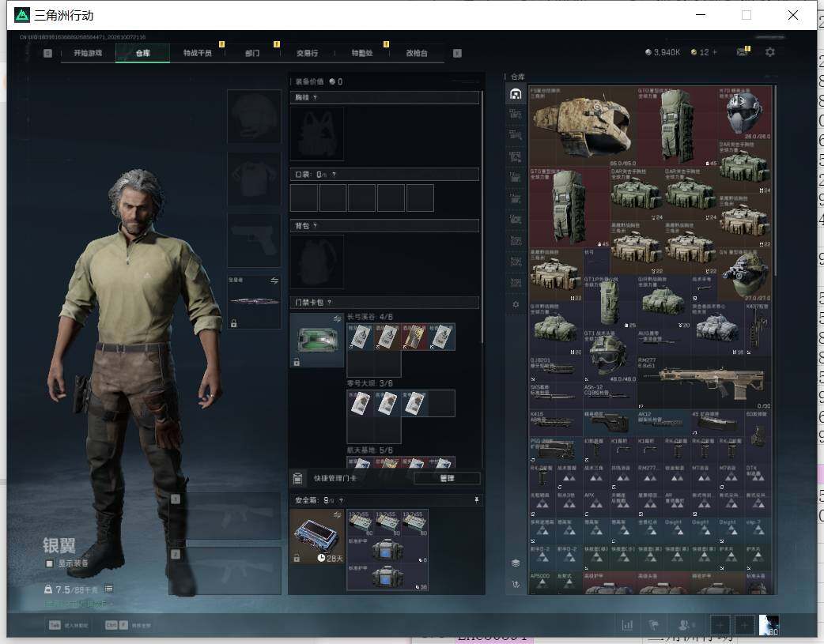Click the 管理 keycard button
Screen dimensions: 824x644
coord(447,478)
